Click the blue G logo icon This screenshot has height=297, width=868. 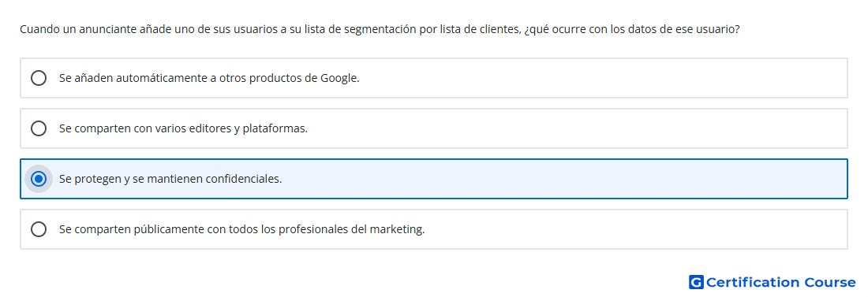click(696, 282)
